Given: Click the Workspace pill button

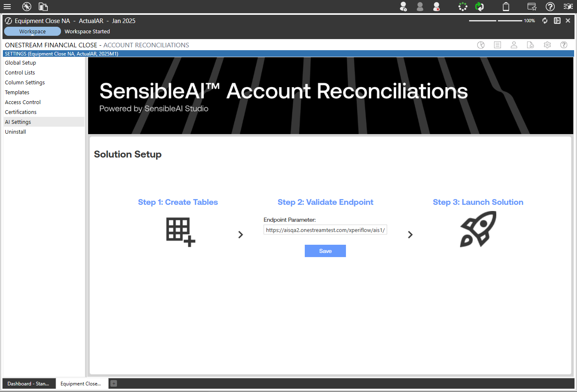Looking at the screenshot, I should (x=33, y=31).
